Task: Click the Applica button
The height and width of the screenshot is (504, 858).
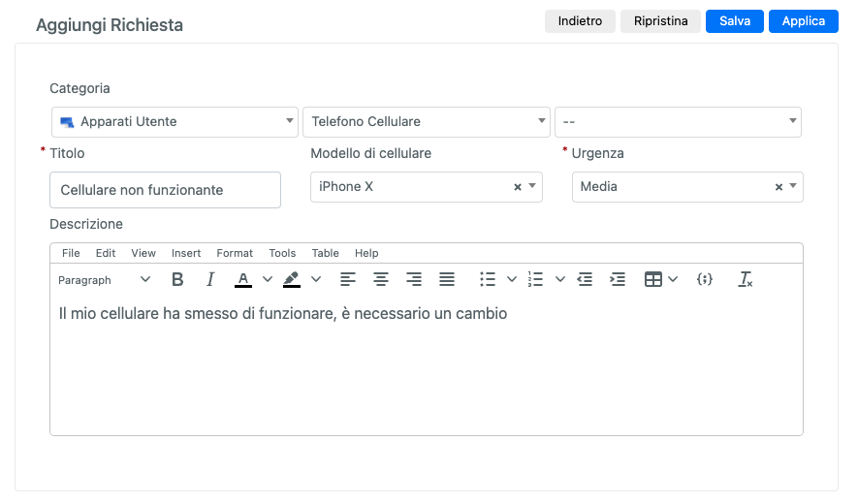Action: 804,21
